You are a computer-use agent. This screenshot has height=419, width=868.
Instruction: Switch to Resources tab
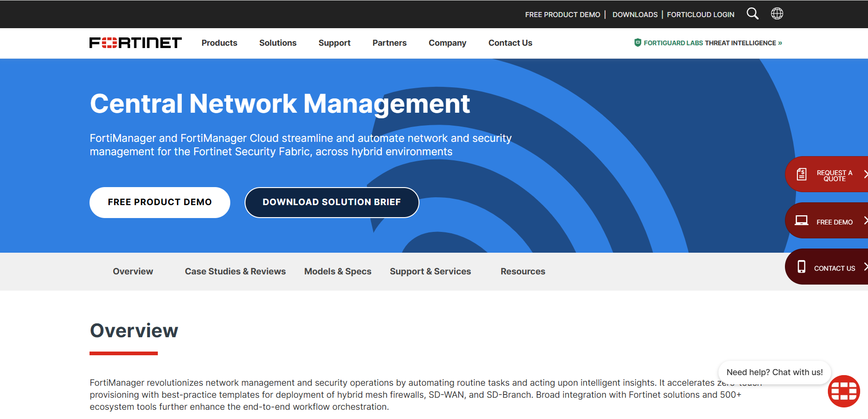523,272
